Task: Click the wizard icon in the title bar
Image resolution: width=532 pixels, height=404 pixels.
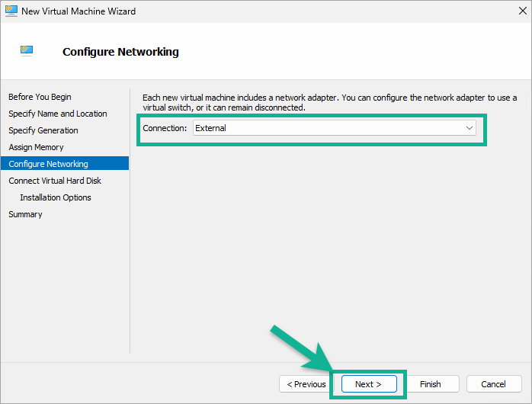Action: pos(11,11)
